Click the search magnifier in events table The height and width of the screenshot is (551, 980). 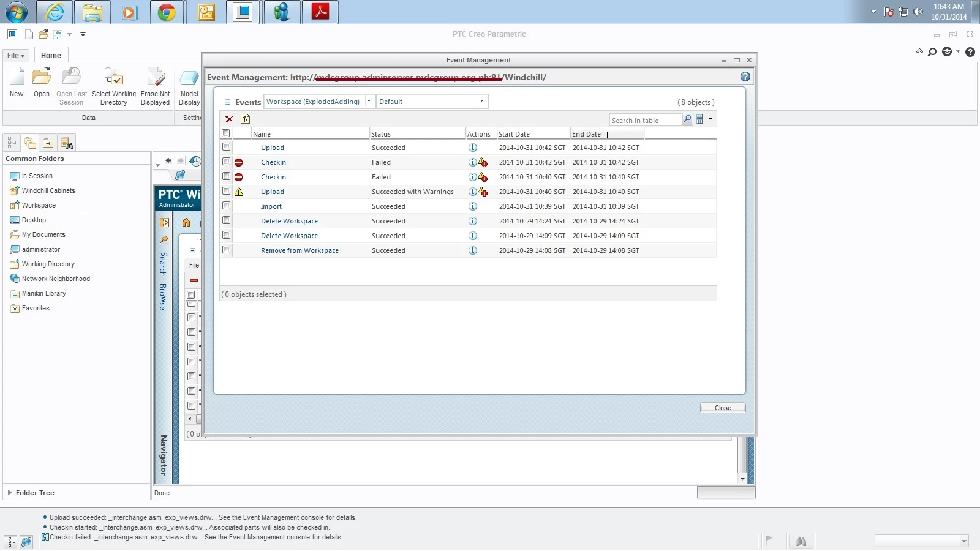point(687,119)
